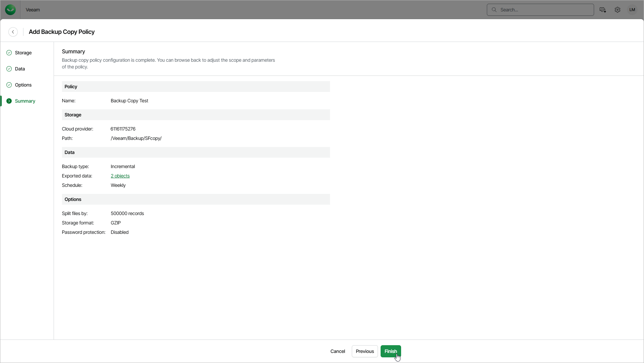Click the Weekly schedule value

[118, 185]
